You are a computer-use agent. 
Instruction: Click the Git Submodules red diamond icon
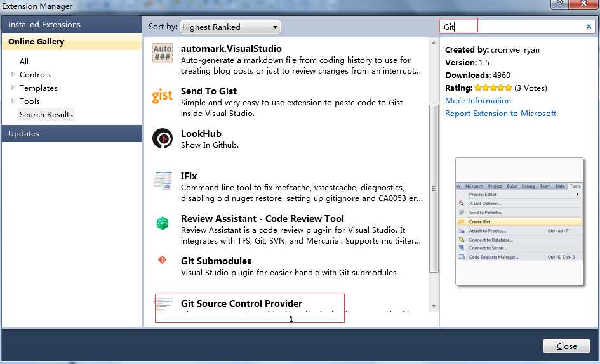point(163,260)
